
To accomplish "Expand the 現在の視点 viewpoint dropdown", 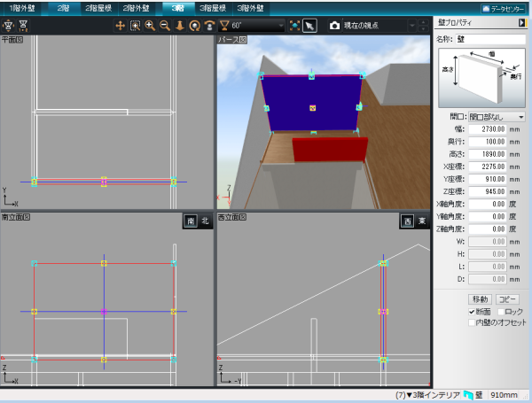I will (412, 26).
